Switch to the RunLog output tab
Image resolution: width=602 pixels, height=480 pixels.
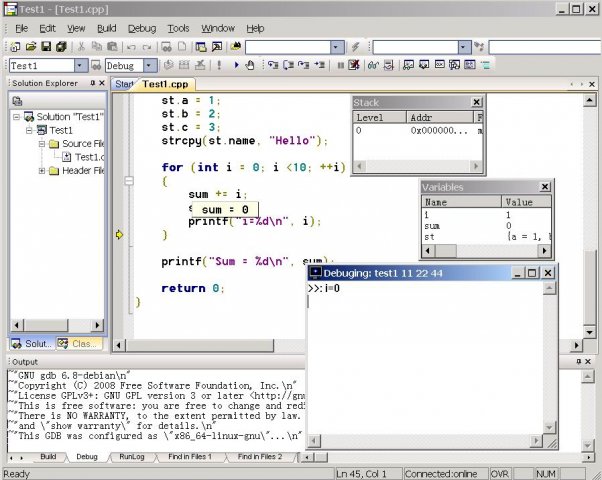tap(132, 457)
